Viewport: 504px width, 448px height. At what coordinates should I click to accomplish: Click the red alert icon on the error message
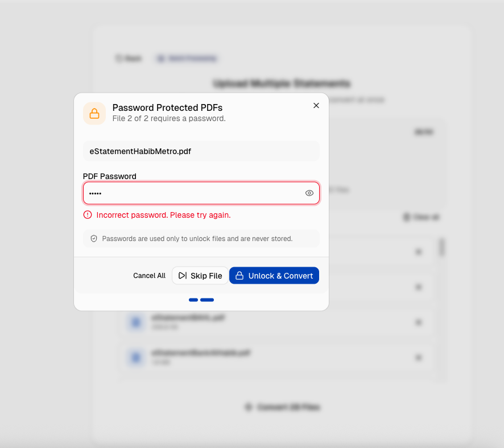coord(88,215)
